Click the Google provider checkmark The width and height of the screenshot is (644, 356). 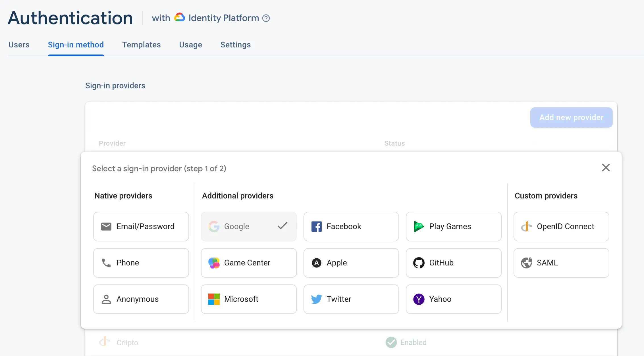click(x=282, y=226)
